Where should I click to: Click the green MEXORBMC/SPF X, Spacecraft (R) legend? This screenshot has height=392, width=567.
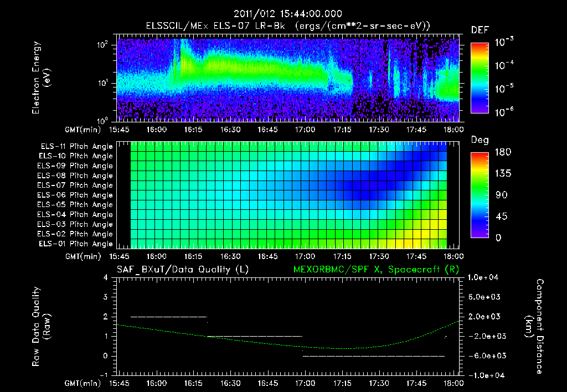tap(376, 270)
